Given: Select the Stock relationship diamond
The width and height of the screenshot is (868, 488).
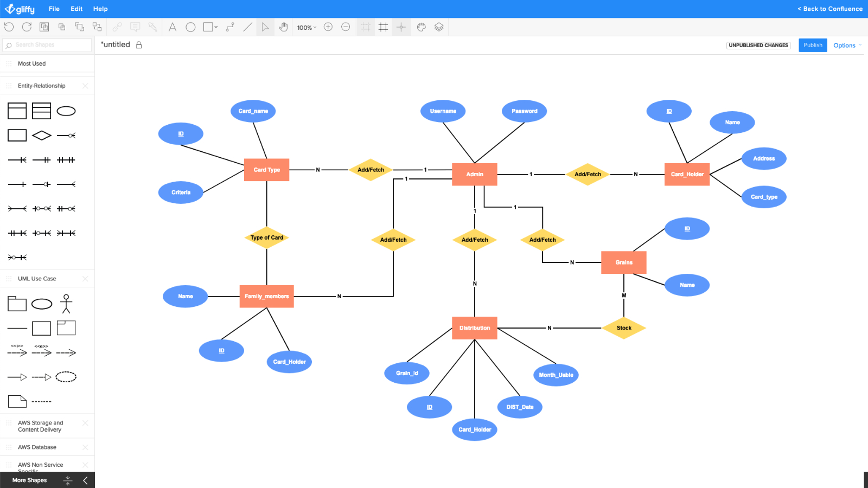Looking at the screenshot, I should click(x=624, y=328).
